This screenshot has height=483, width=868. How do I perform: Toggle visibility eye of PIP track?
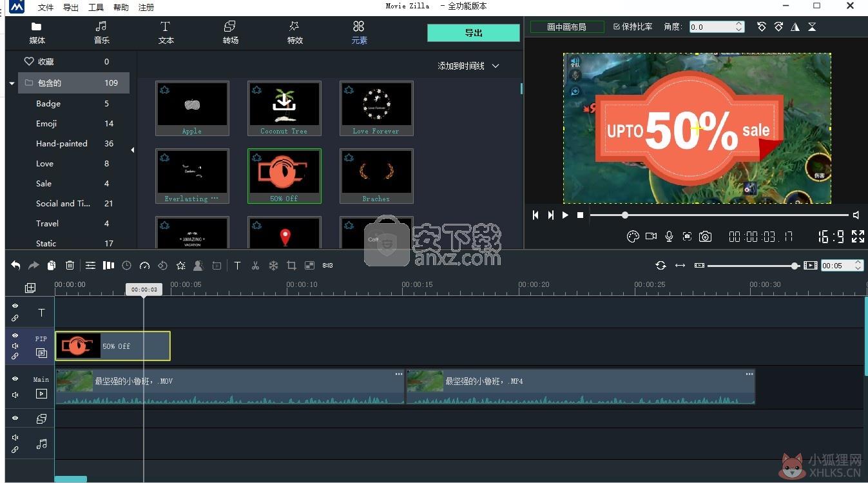[x=15, y=335]
